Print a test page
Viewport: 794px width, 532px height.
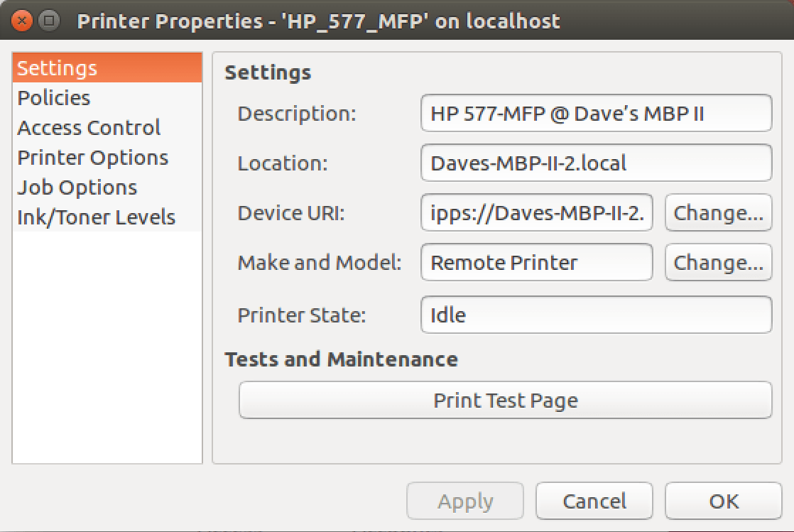pos(505,400)
